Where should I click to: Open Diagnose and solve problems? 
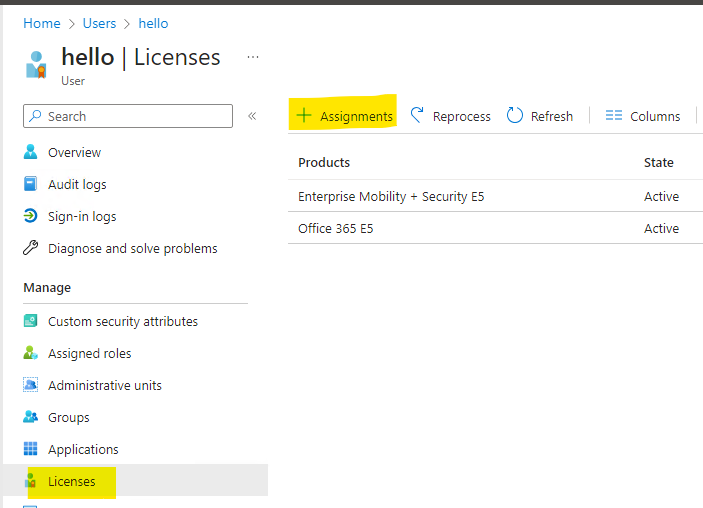click(x=135, y=248)
